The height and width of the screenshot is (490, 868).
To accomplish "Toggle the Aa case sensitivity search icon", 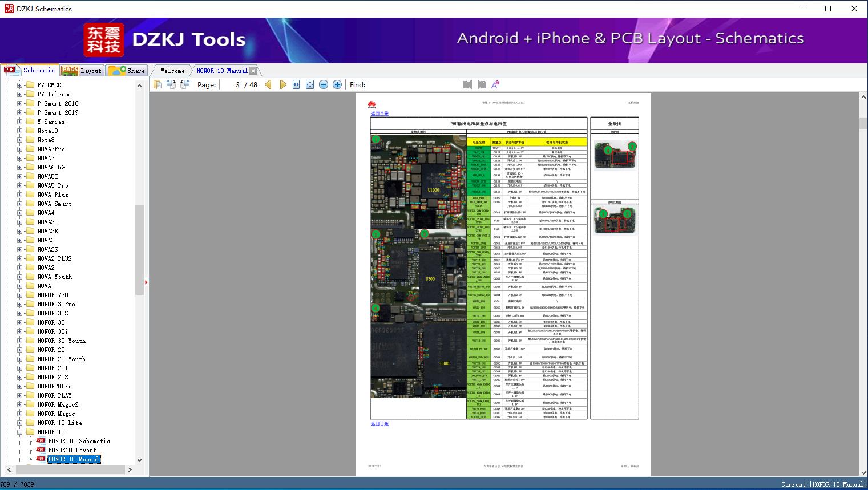I will [x=494, y=84].
